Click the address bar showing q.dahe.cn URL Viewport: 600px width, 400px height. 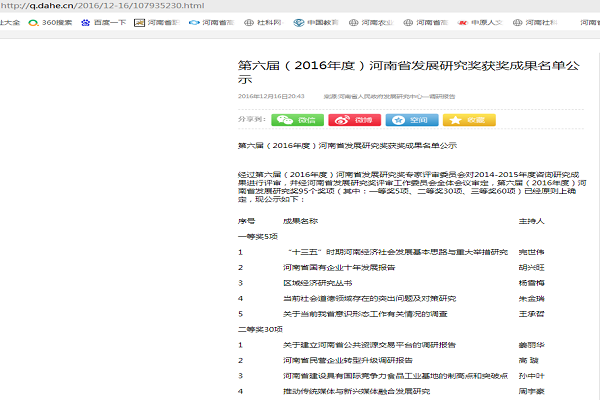(x=150, y=6)
